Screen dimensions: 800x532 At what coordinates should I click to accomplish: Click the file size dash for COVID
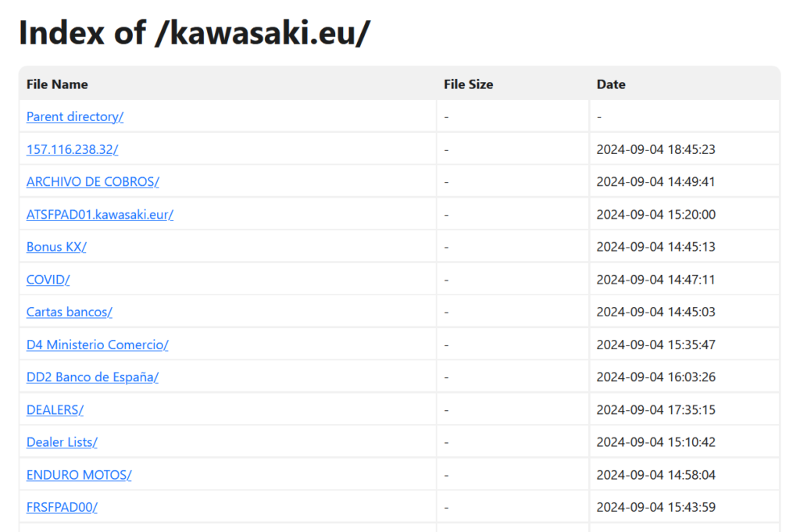click(446, 280)
